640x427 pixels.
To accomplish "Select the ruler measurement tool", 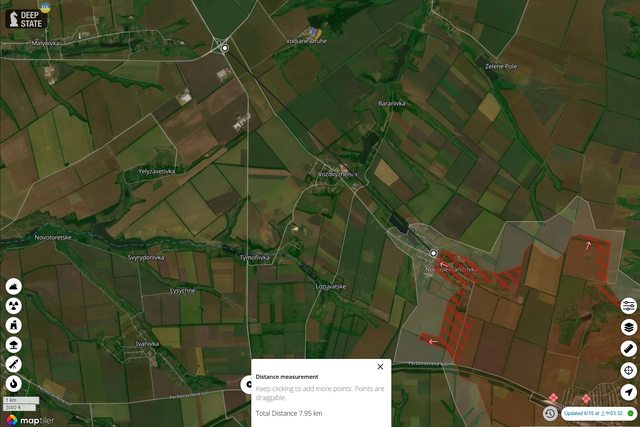I will click(628, 348).
